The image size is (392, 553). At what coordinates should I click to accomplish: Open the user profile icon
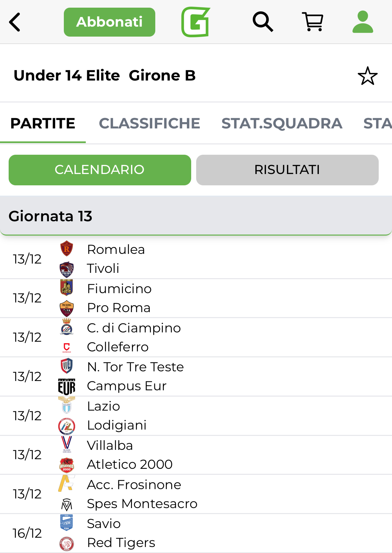point(363,22)
